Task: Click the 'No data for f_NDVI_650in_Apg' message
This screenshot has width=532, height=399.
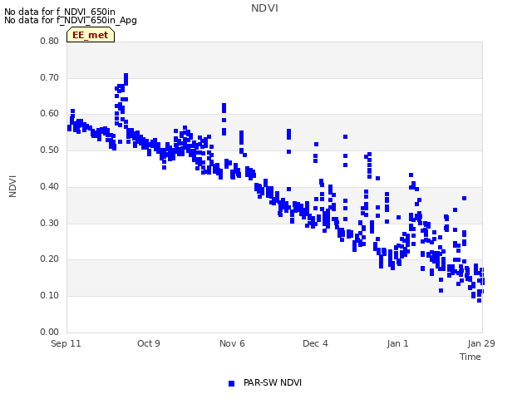Action: (71, 20)
